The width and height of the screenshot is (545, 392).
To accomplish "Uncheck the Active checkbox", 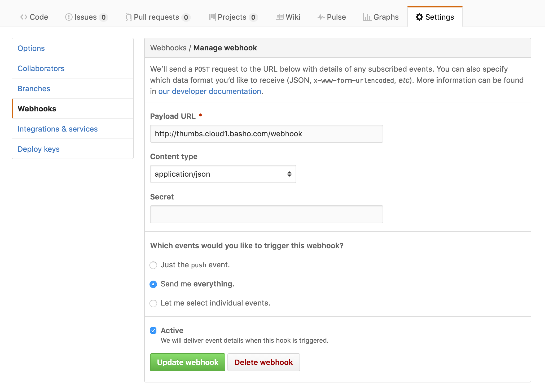I will point(153,330).
